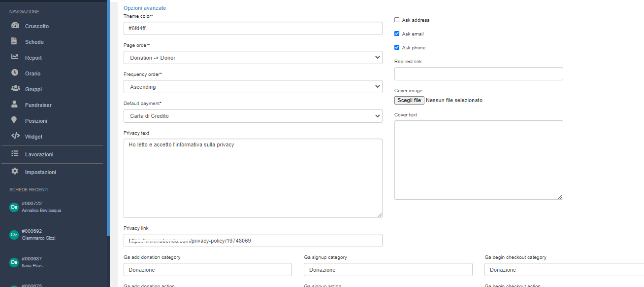Click the Cruscotto dashboard gauge icon
Screen dimensions: 644x287
click(15, 26)
